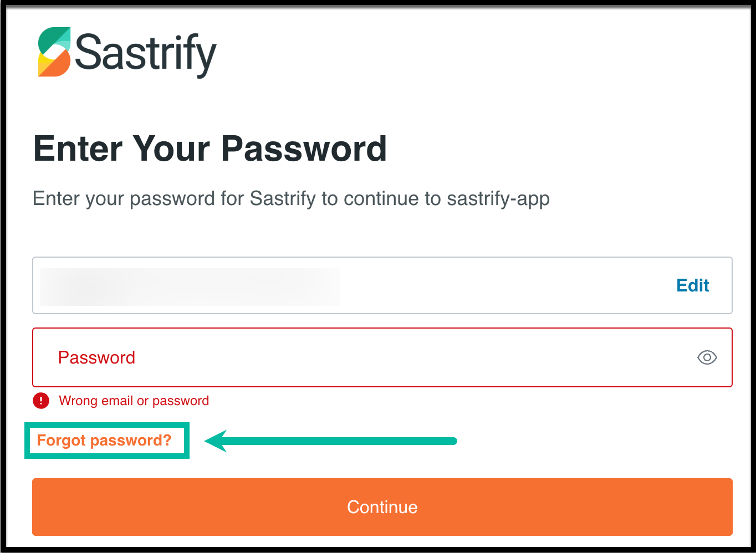The image size is (756, 553).
Task: Show the password via the eye icon
Action: coord(707,357)
